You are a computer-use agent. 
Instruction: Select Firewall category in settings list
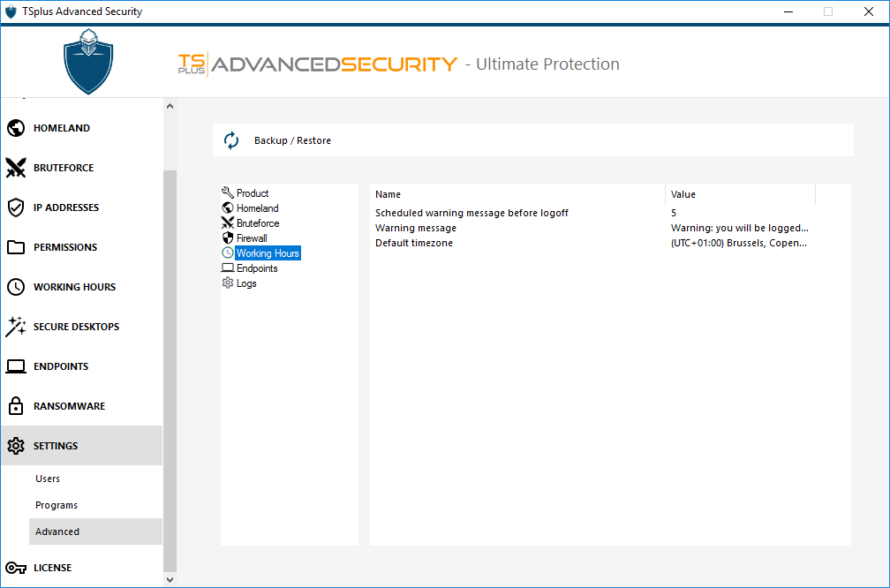(x=251, y=238)
